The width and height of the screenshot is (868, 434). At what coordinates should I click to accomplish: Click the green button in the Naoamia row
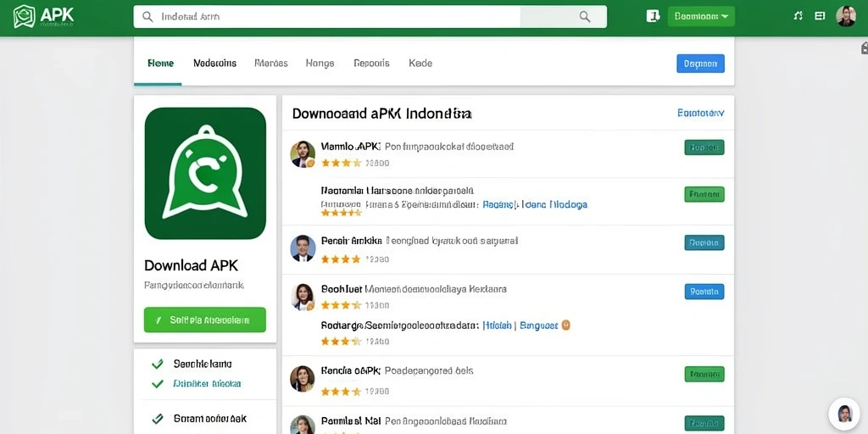point(704,194)
